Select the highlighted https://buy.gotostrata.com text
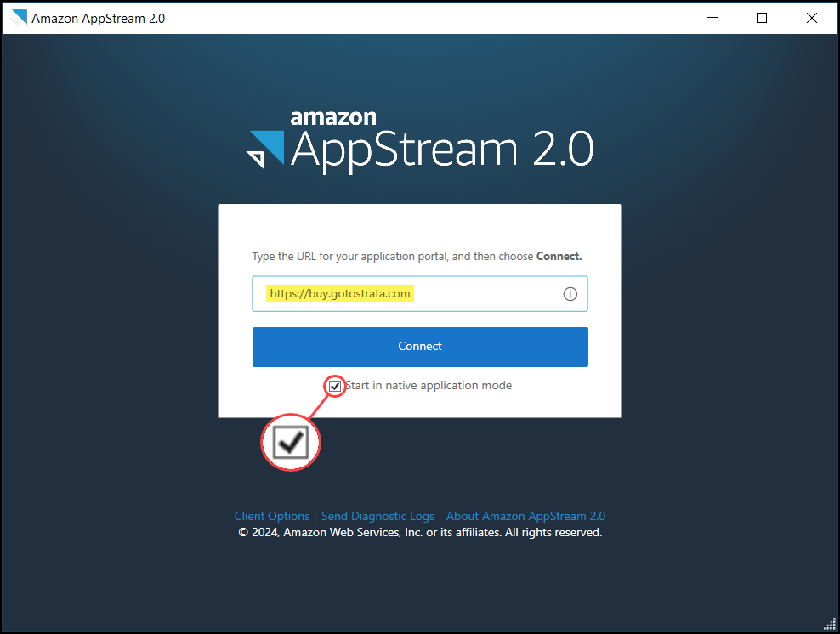This screenshot has height=634, width=840. [x=339, y=292]
